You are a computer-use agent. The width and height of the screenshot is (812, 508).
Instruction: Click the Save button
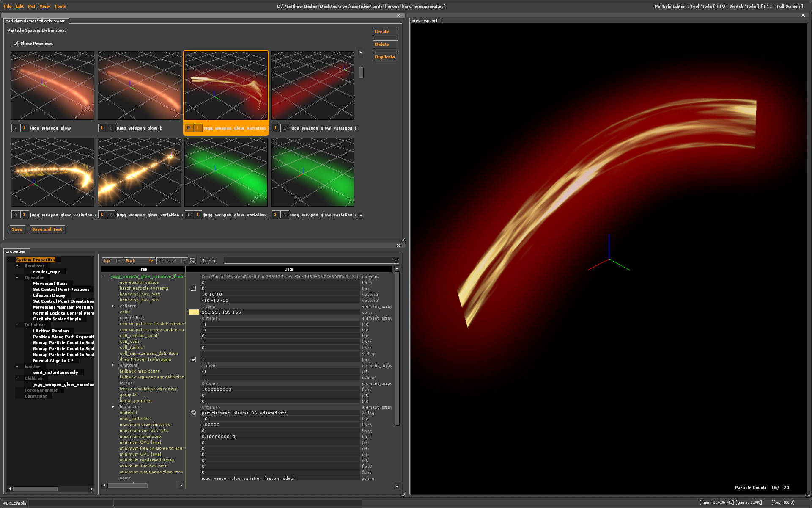coord(17,229)
